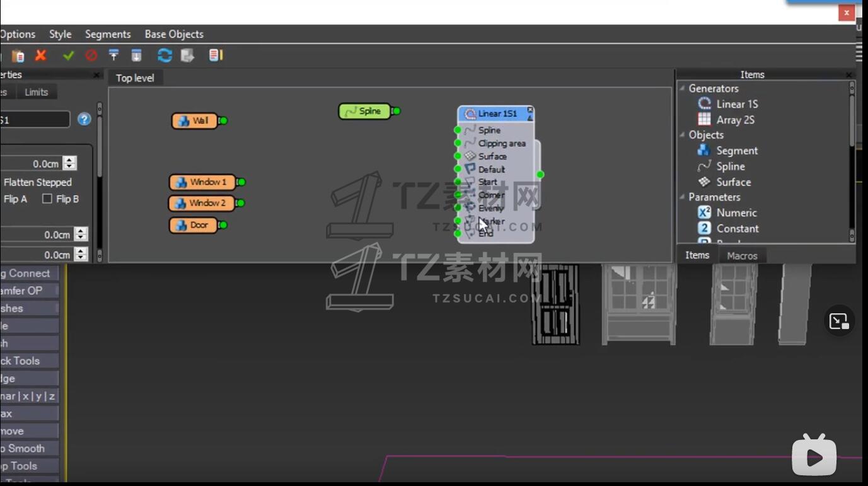Toggle the Flip B checkbox
The width and height of the screenshot is (868, 486).
tap(47, 199)
